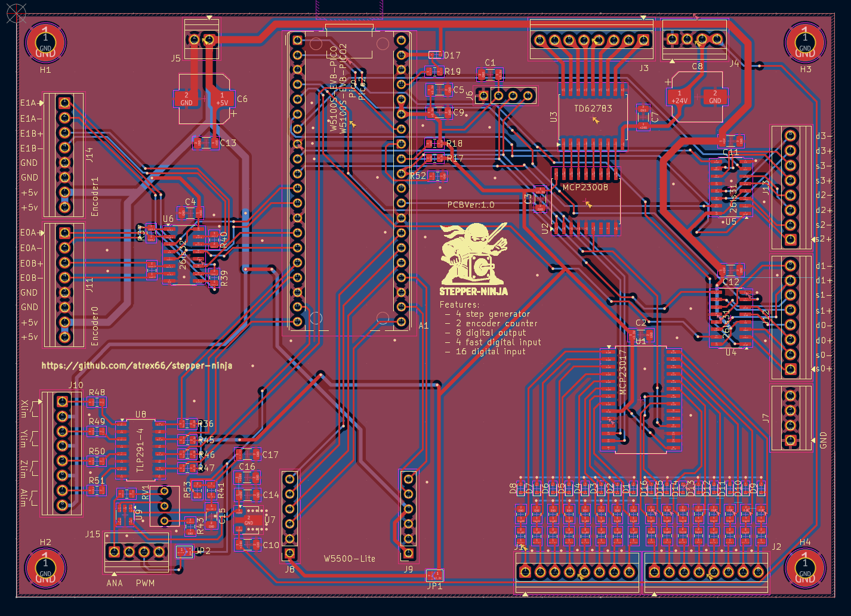
Task: Click the R52 resistor label
Action: pos(418,176)
